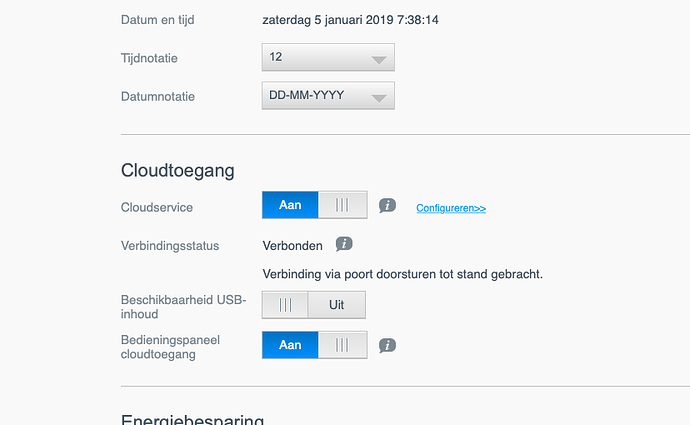The width and height of the screenshot is (690, 425).
Task: Click grip handle of Beschikbaarheid USB-inhoud switch
Action: (x=285, y=305)
